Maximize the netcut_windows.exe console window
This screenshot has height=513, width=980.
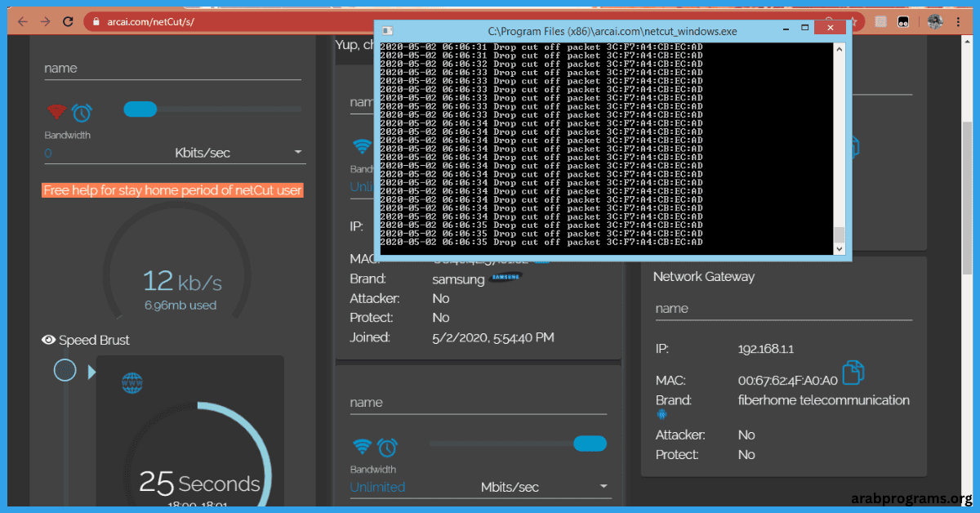[804, 29]
